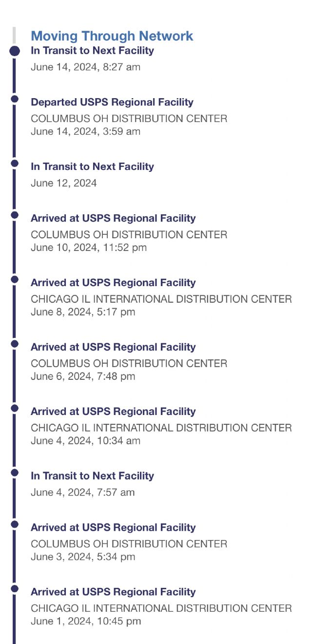Click the timeline dot for June 8 Chicago arrival
Screen dimensions: 312x644
click(x=15, y=279)
